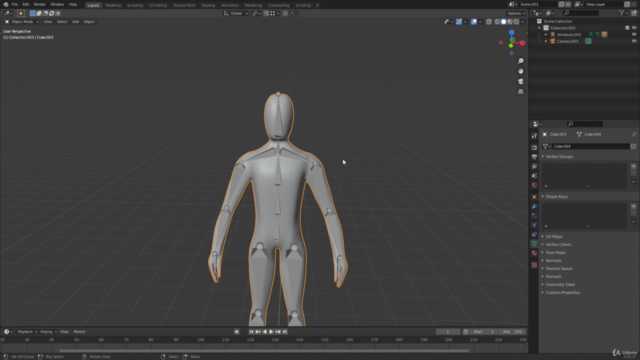Click the fake user shield icon beside Cube.004

tap(633, 146)
